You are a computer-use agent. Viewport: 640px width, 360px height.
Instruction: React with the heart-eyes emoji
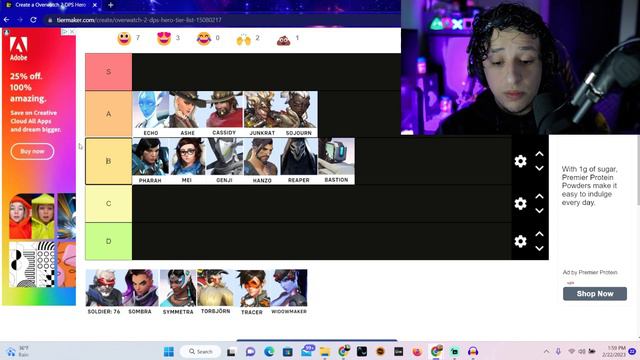[x=164, y=39]
